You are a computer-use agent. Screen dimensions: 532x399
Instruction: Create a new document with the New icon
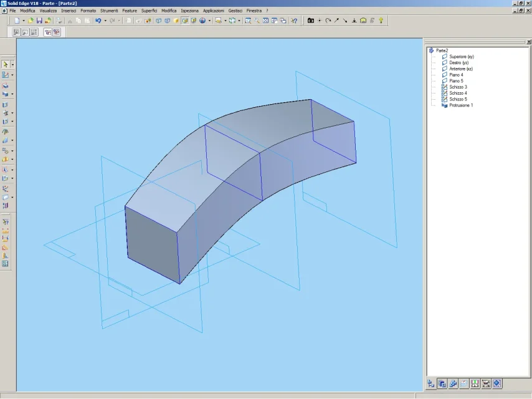tap(17, 21)
